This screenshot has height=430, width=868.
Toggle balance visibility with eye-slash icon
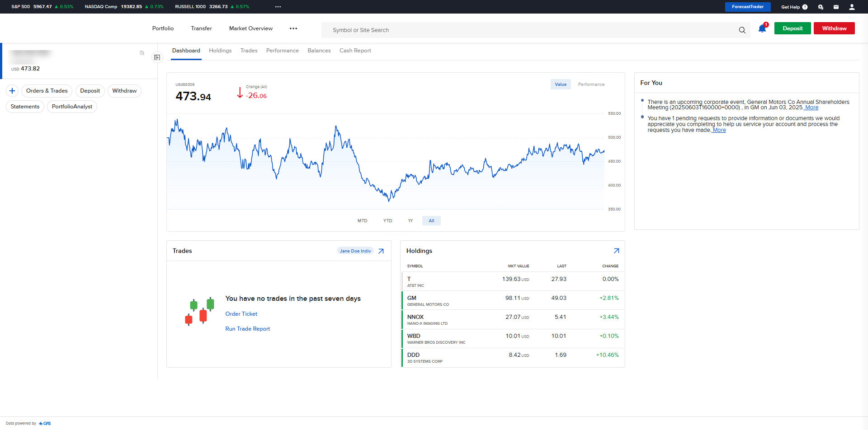142,52
